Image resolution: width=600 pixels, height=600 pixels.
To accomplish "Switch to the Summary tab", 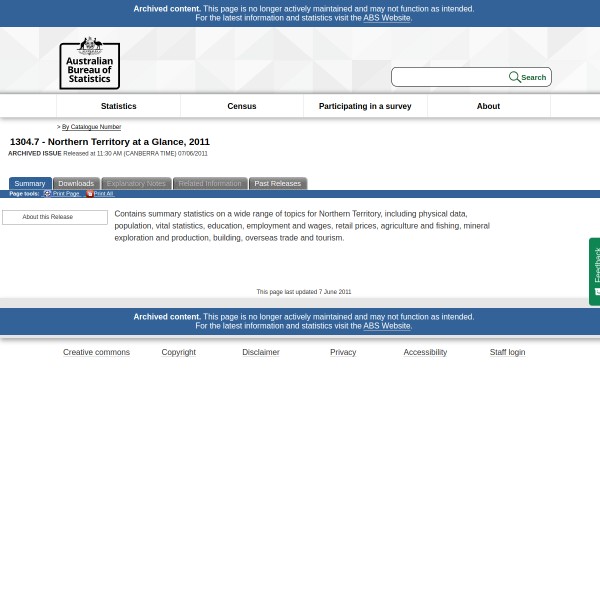I will 30,184.
